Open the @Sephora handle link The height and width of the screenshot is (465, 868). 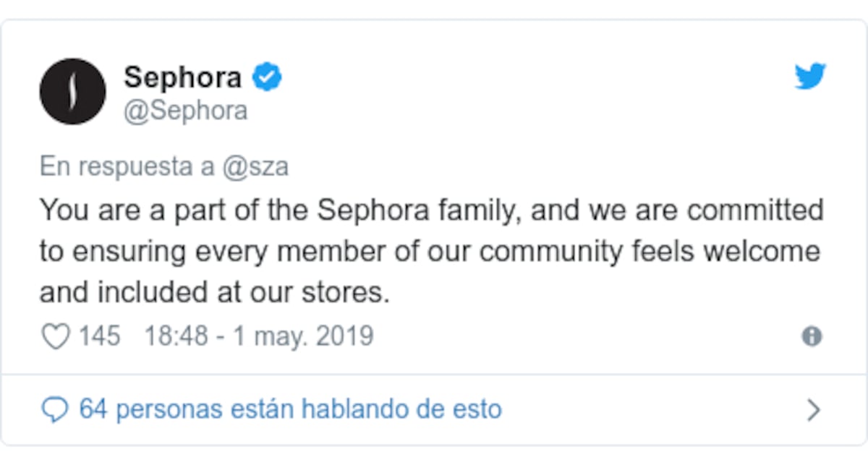tap(187, 110)
